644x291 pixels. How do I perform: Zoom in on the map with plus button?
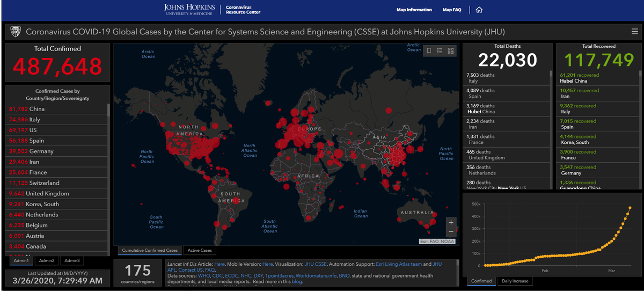point(451,222)
